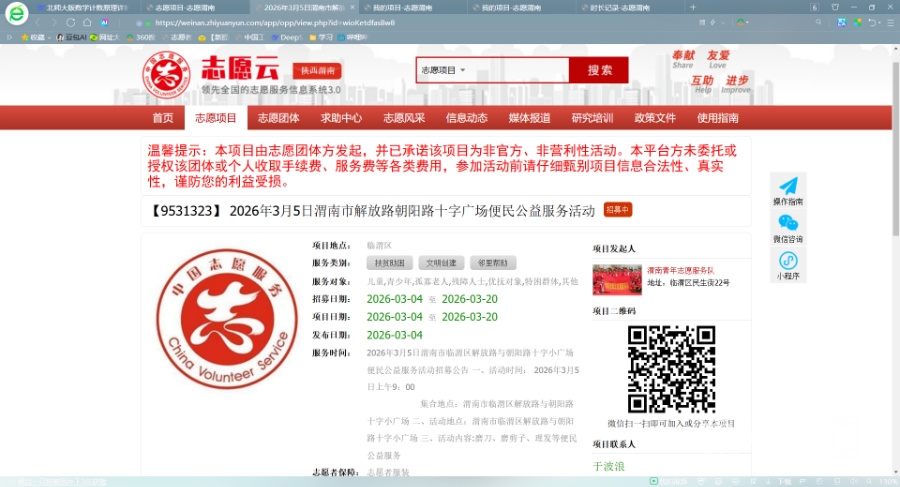This screenshot has width=900, height=487.
Task: Select the 志愿团体 navigation tab
Action: [278, 118]
